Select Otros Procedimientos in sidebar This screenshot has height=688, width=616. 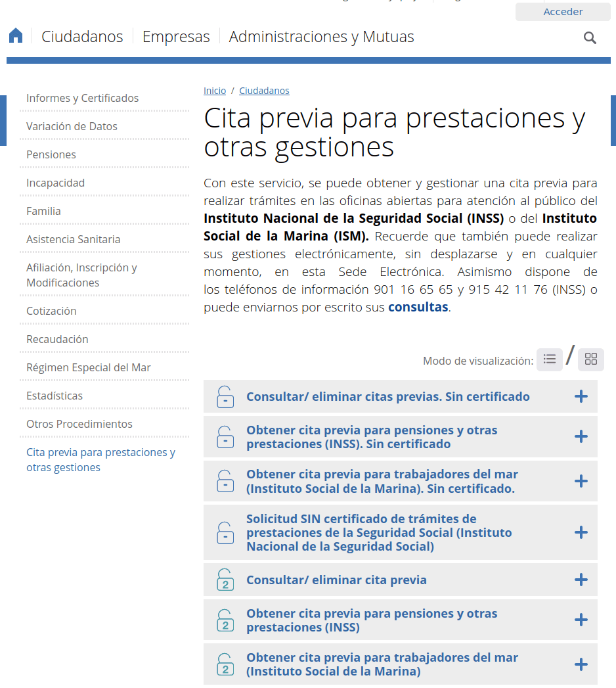click(79, 424)
